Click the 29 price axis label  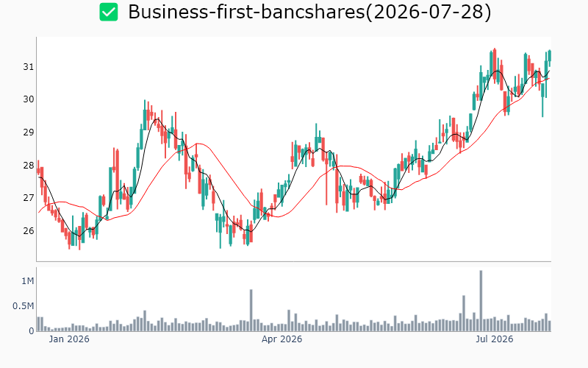pyautogui.click(x=29, y=132)
